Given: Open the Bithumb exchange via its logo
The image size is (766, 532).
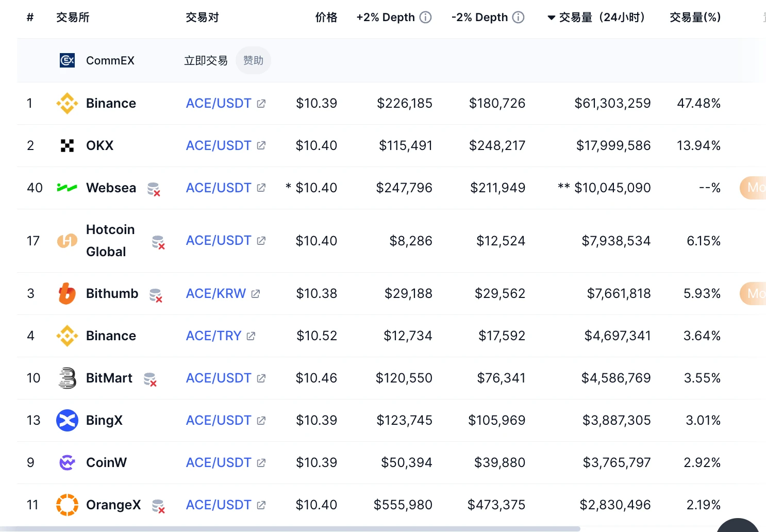Looking at the screenshot, I should [x=66, y=293].
